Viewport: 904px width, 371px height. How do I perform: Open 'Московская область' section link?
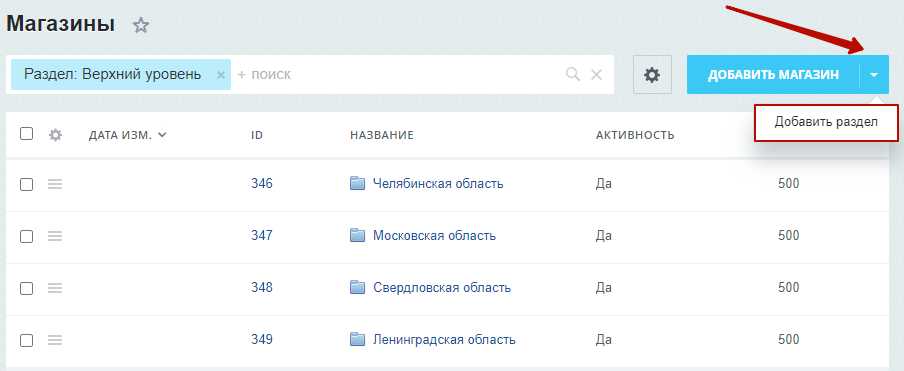pos(434,236)
